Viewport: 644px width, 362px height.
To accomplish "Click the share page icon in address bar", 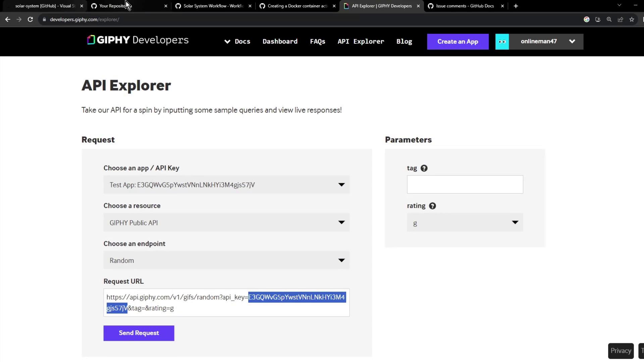I will click(620, 19).
